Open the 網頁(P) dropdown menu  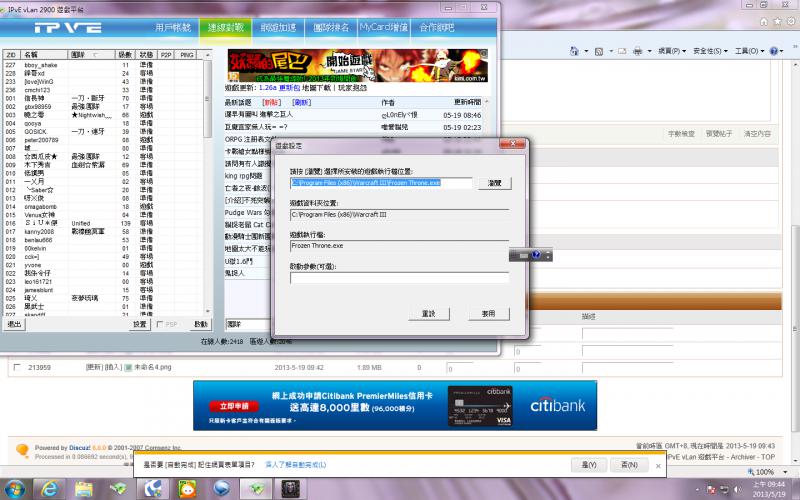(671, 51)
